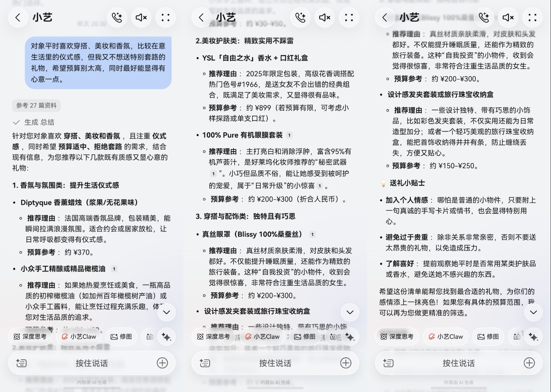Viewport: 551px width, 392px height.
Task: Open the 参考 27 篇资料 reference list
Action: 37,106
